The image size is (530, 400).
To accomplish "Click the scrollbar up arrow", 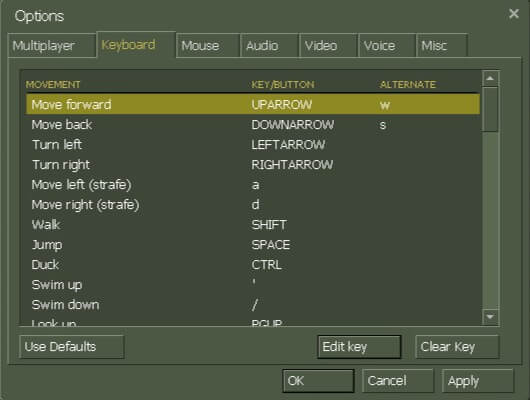I will tap(490, 79).
